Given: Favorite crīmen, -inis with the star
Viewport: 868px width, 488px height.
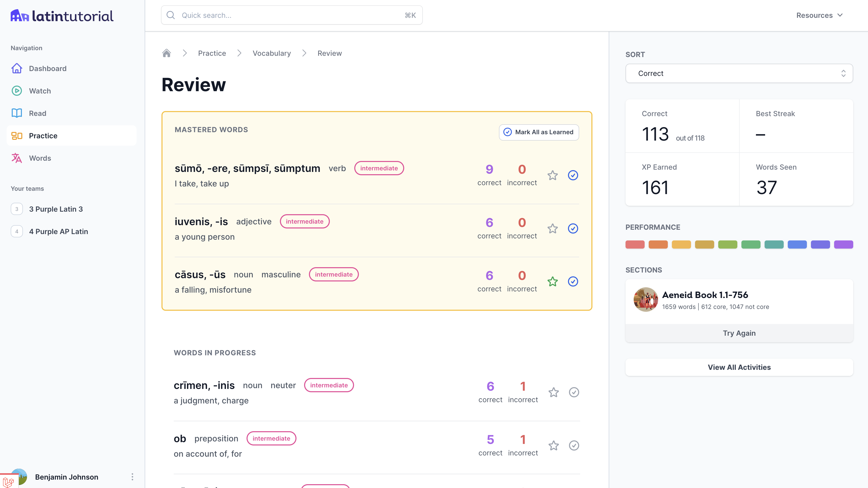Looking at the screenshot, I should coord(554,392).
